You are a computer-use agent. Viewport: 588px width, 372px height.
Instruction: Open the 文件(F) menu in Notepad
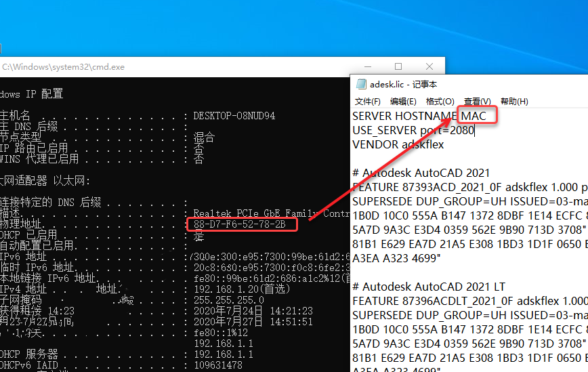[367, 102]
